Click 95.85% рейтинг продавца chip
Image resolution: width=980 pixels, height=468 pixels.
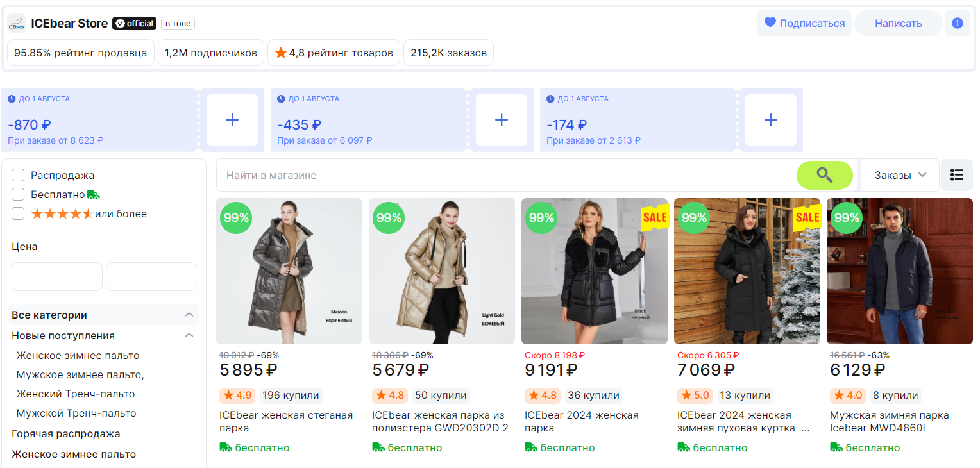pyautogui.click(x=81, y=53)
